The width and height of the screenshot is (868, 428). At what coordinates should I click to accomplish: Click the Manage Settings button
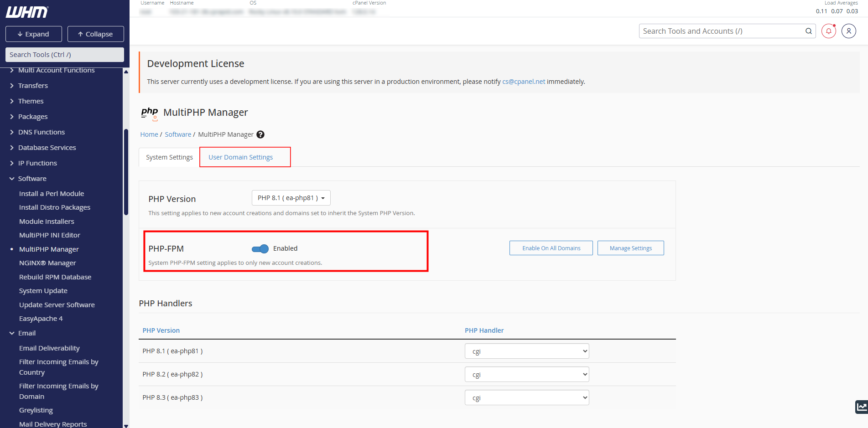(x=630, y=248)
